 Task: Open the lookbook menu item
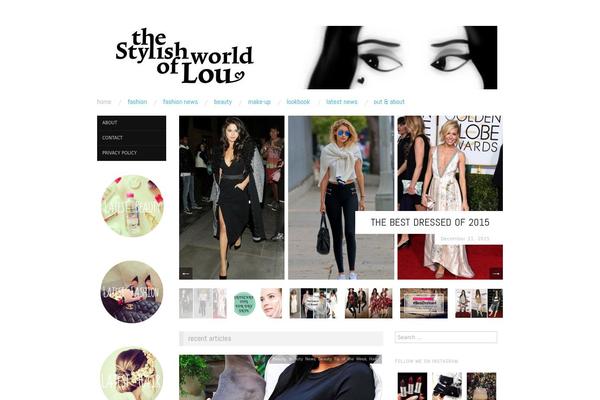[298, 102]
